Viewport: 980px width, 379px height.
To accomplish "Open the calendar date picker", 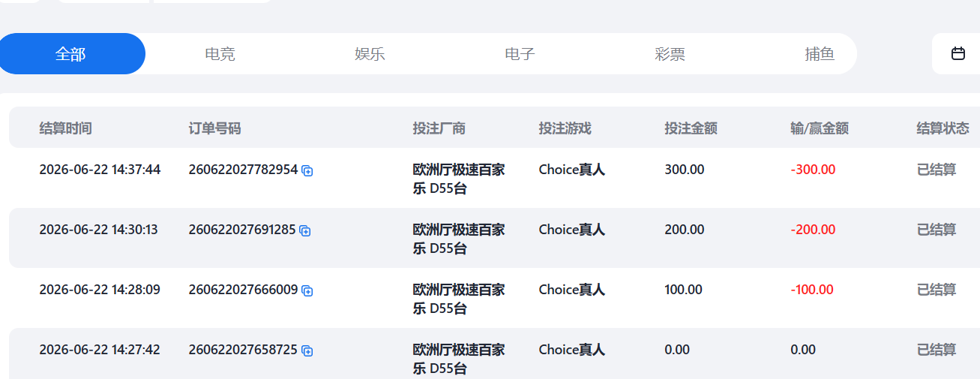I will point(958,53).
